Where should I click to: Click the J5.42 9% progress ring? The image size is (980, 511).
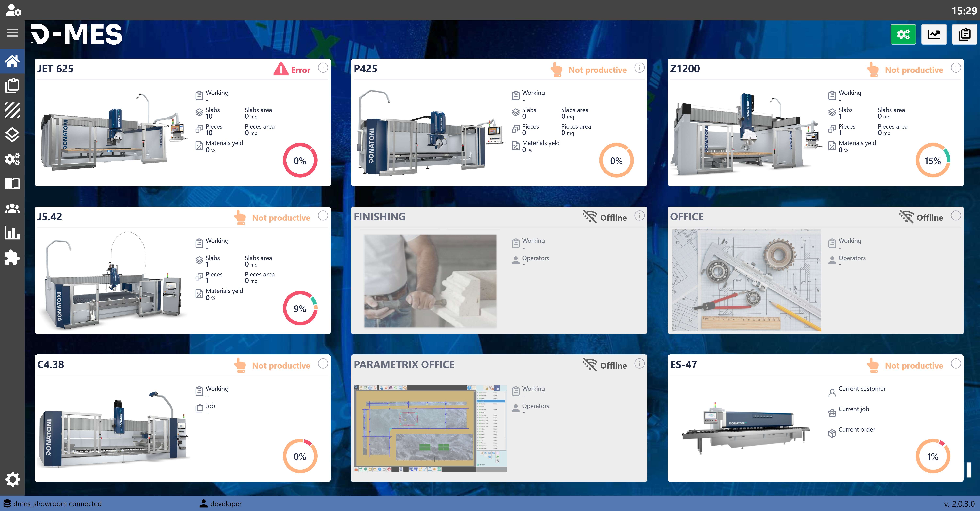coord(300,308)
